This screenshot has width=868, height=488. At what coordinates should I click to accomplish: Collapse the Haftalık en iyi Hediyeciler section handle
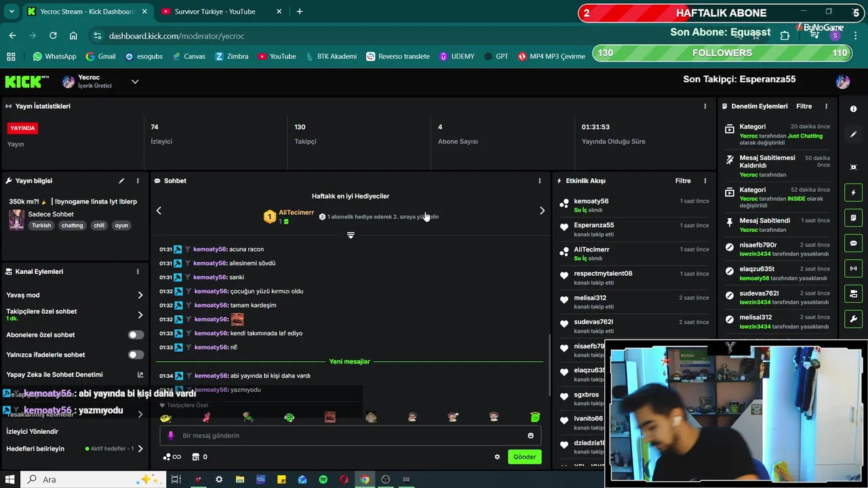tap(351, 235)
